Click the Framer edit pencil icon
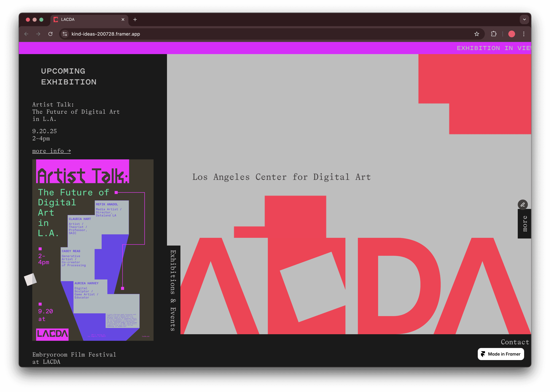550x392 pixels. click(x=522, y=205)
